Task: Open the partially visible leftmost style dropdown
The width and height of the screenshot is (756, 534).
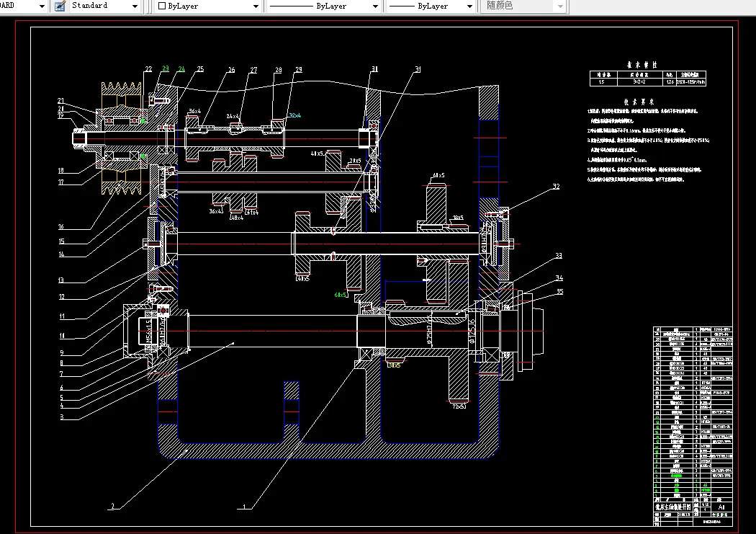Action: (x=40, y=6)
